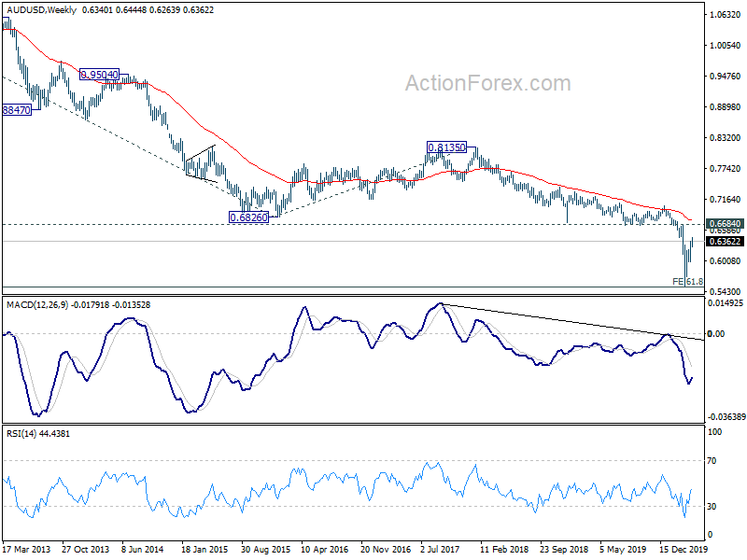Click the FE 61.8 label
Image resolution: width=747 pixels, height=560 pixels.
[687, 282]
